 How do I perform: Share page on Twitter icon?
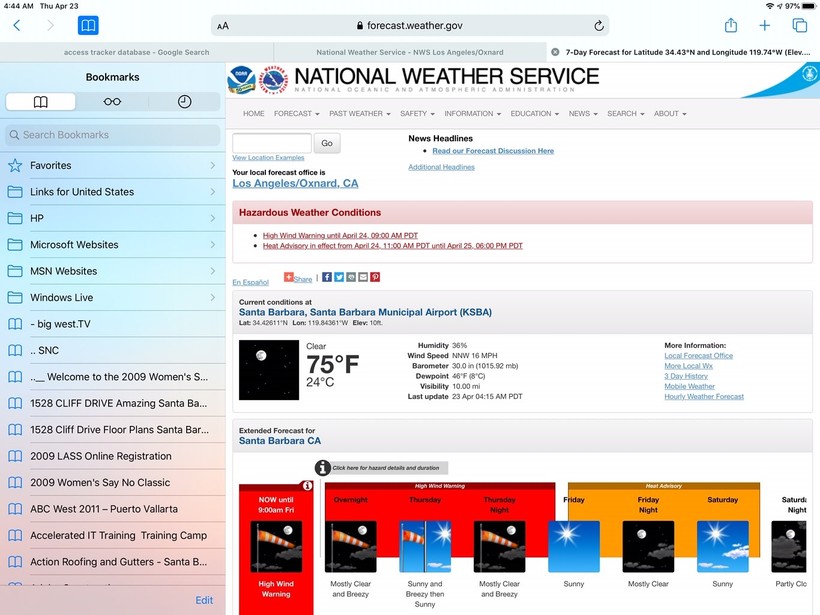coord(339,277)
